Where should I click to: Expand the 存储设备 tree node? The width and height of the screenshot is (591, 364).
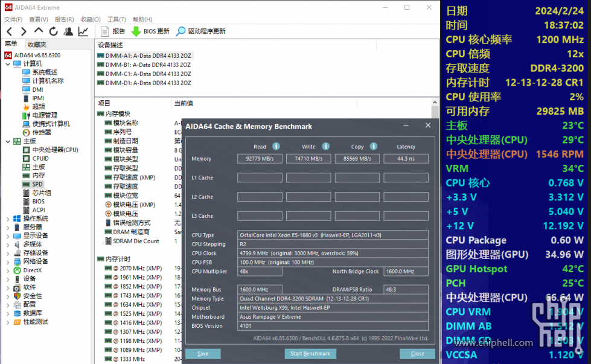point(8,253)
